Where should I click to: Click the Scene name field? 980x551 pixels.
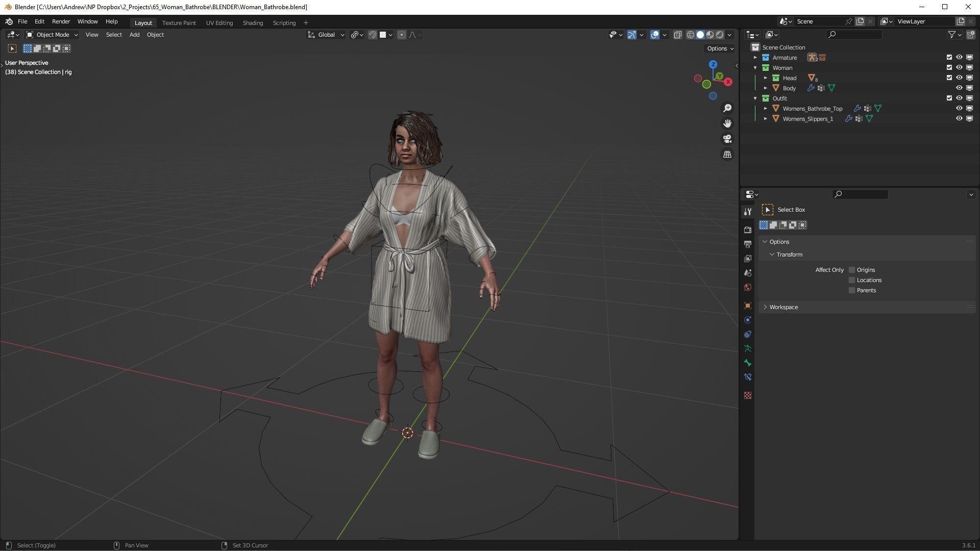coord(820,21)
